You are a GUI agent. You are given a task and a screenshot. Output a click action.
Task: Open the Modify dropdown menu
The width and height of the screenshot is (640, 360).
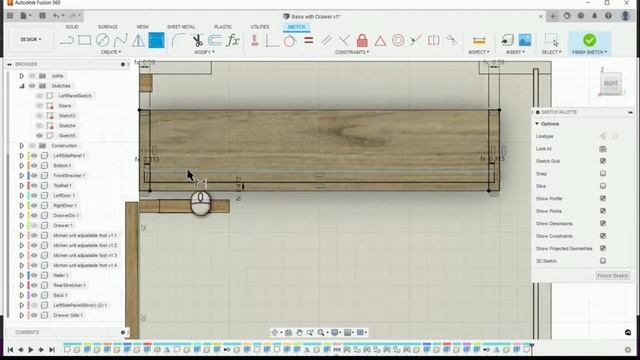pyautogui.click(x=204, y=52)
